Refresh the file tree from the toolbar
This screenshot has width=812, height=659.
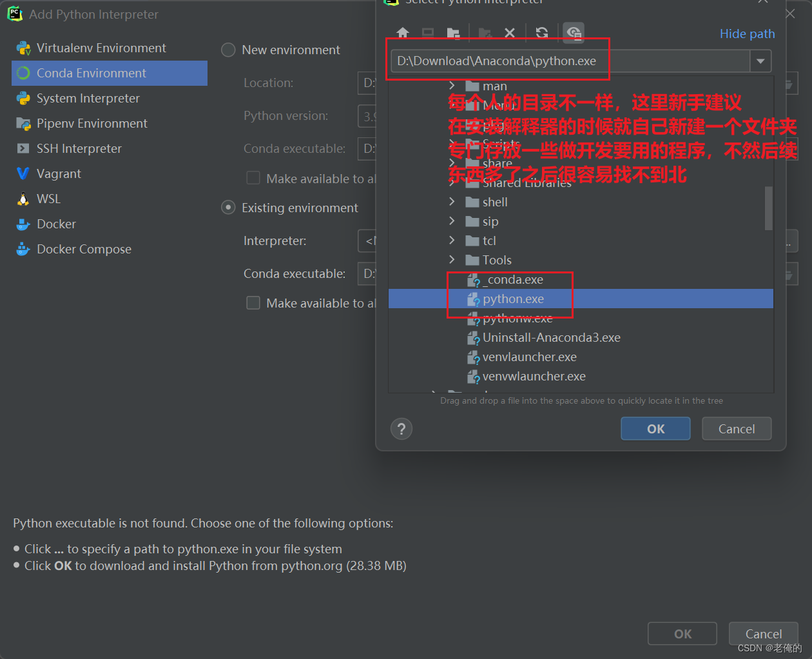point(542,33)
